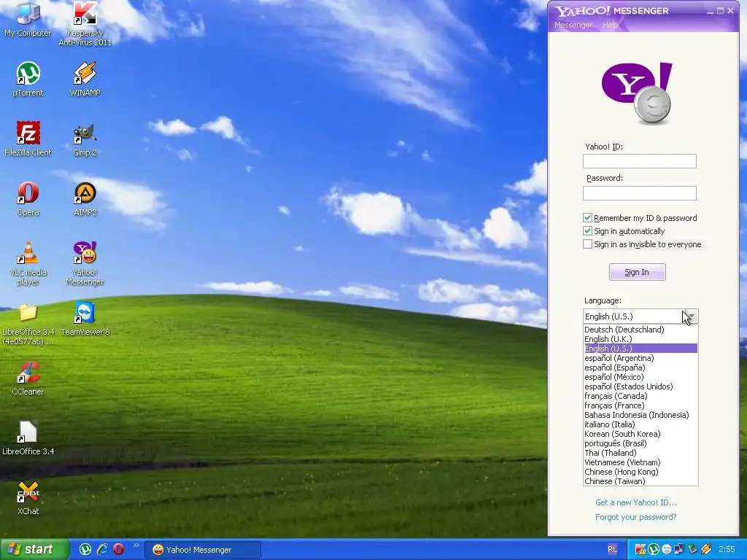
Task: Uncheck Sign in automatically
Action: [587, 231]
